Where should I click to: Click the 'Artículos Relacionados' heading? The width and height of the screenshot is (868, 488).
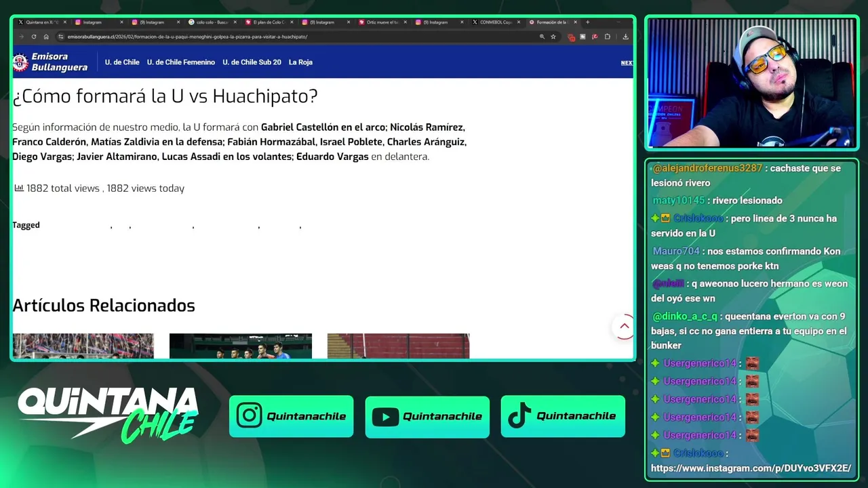pos(104,306)
